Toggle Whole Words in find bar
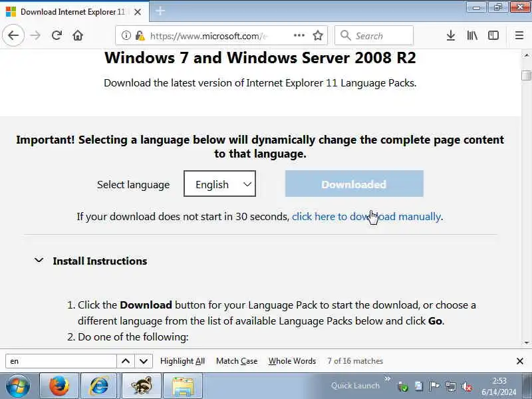The image size is (532, 399). (292, 361)
